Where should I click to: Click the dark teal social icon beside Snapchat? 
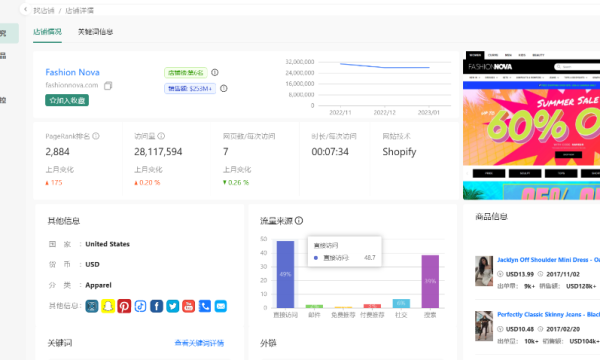92,306
